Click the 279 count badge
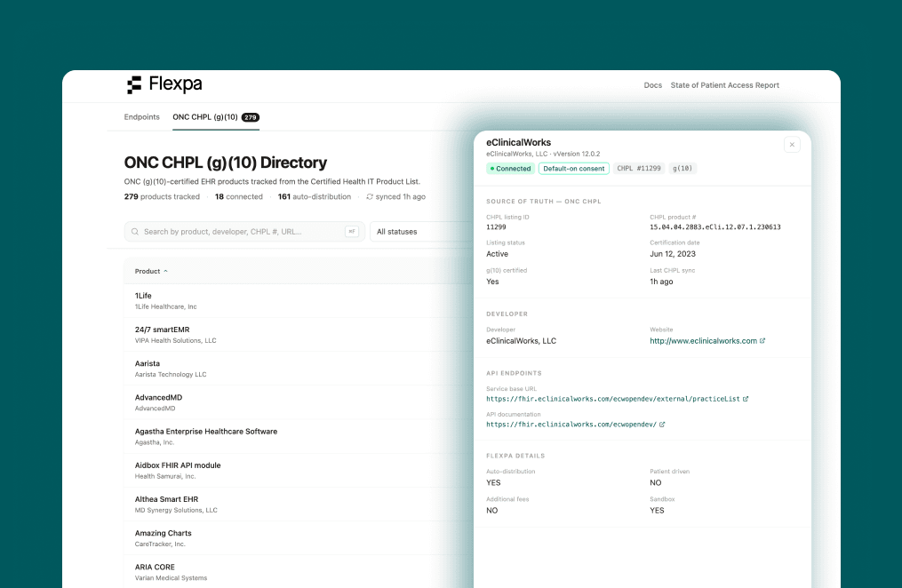Screen dimensions: 902x588 (251, 117)
